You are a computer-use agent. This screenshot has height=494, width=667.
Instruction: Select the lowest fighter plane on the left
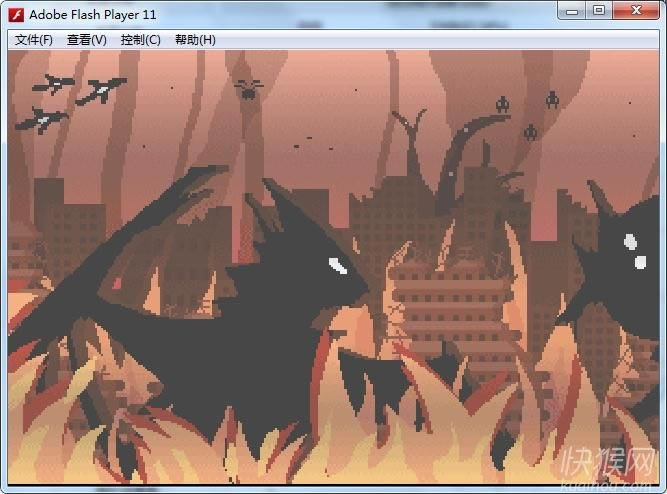click(x=40, y=120)
